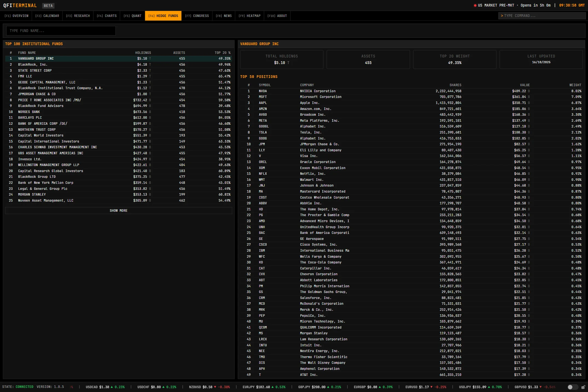Screen dimensions: 588x392
Task: Open the [F7] CONGRESS tab
Action: [x=197, y=16]
